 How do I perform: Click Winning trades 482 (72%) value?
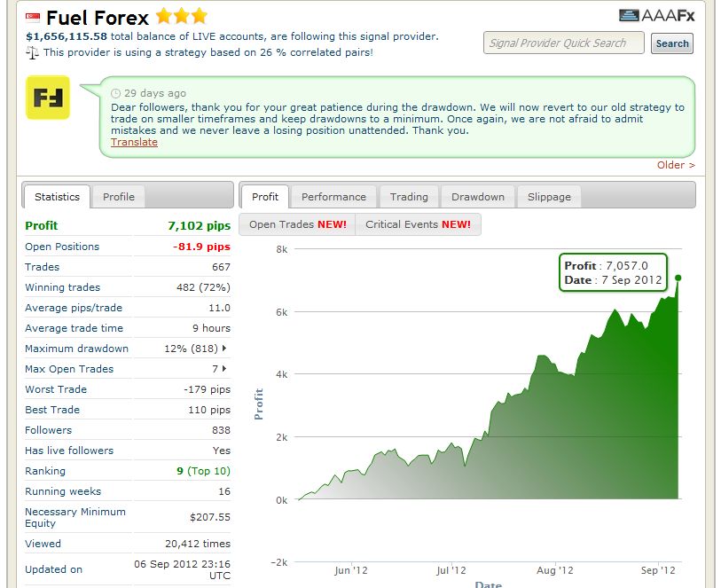click(203, 287)
